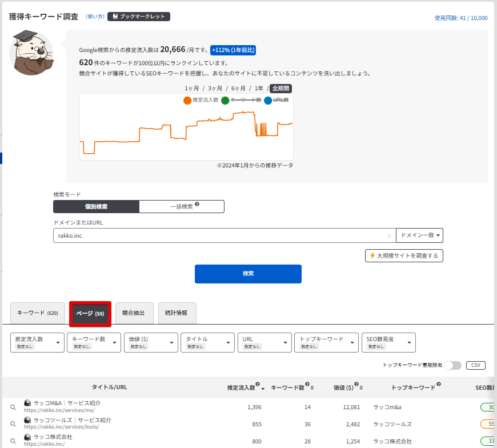Clear the domain field with the X icon
497x448 pixels.
coord(389,235)
